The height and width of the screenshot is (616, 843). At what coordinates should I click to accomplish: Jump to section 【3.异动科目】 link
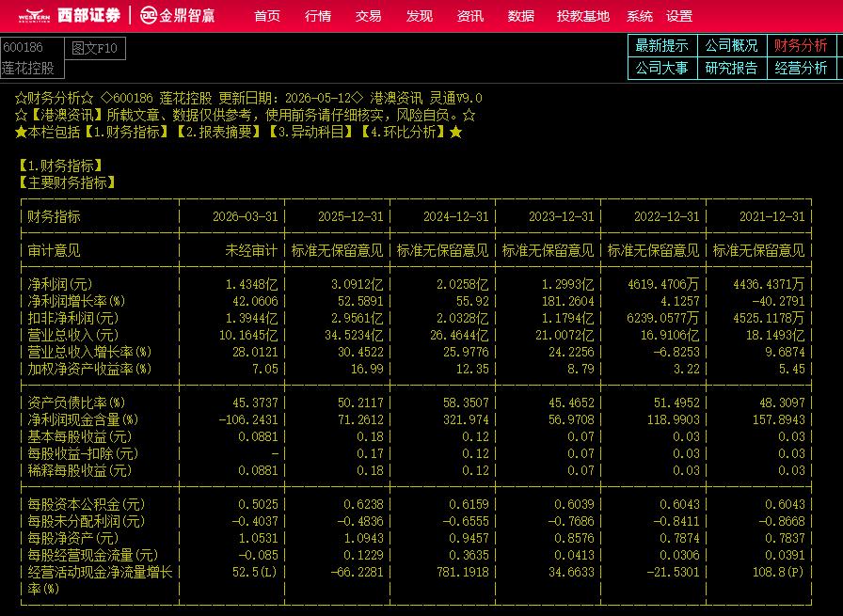[311, 133]
